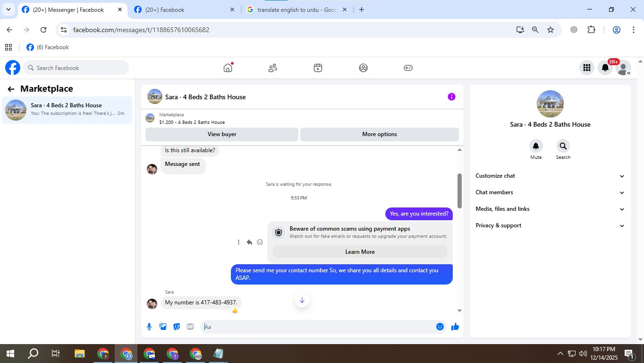Click the thumbs-up reaction on Sara's number message

tap(235, 311)
